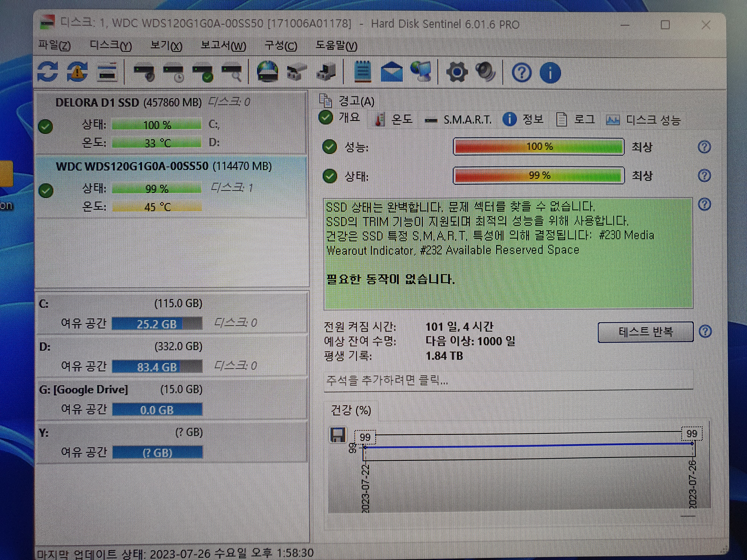Viewport: 747px width, 560px height.
Task: Switch to the 온도 temperature tab
Action: (x=394, y=119)
